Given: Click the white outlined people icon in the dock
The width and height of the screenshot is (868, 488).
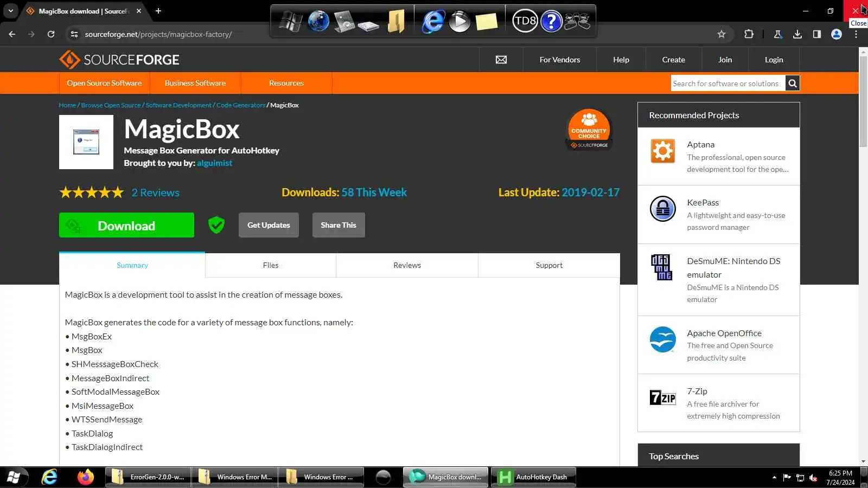Looking at the screenshot, I should (577, 21).
